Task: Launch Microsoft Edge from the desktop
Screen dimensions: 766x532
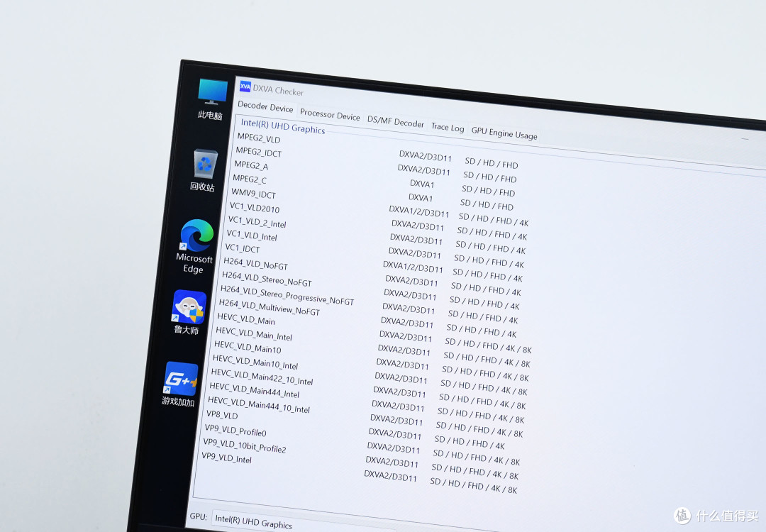Action: tap(196, 246)
